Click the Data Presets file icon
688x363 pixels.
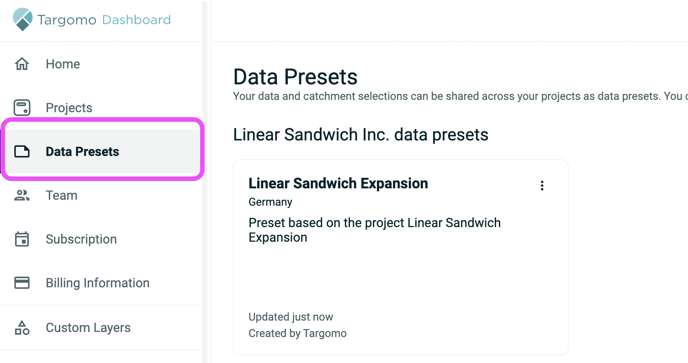(x=22, y=151)
